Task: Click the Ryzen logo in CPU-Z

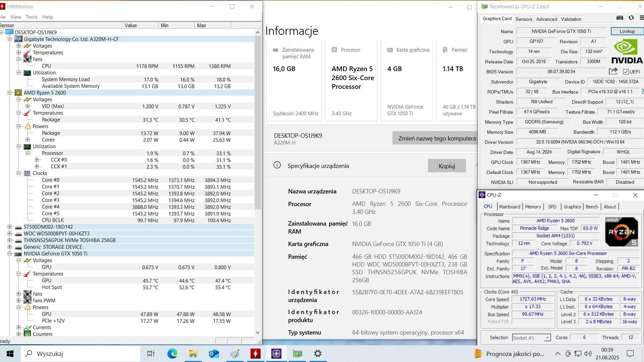Action: [622, 232]
